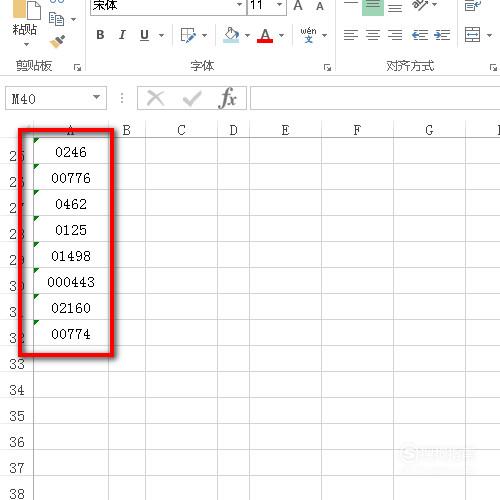Open the Borders dropdown arrow

(x=204, y=35)
